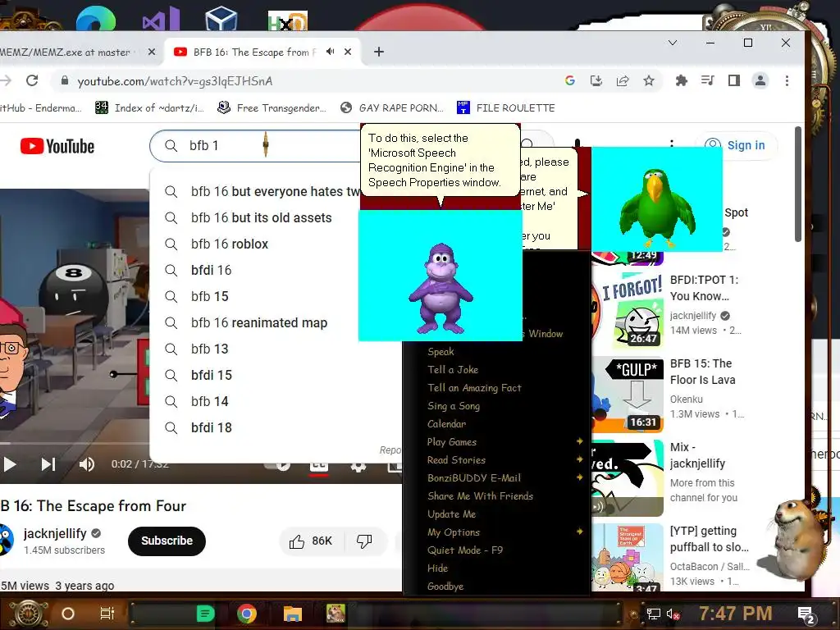Select suggestion 'bfb 16 reanimated map'
This screenshot has width=840, height=630.
coord(258,323)
